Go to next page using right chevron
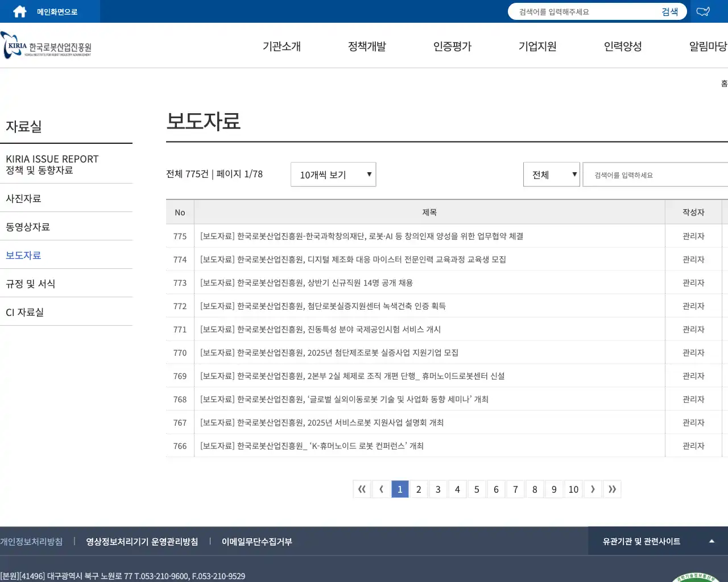 (593, 489)
